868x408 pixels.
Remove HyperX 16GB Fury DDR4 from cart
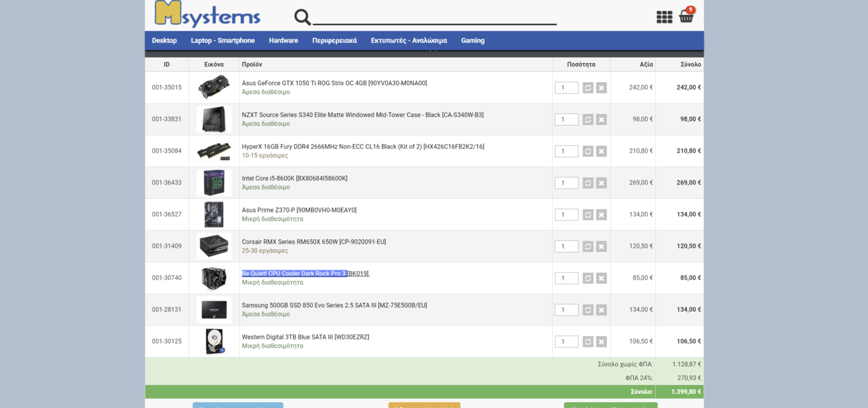[x=601, y=151]
